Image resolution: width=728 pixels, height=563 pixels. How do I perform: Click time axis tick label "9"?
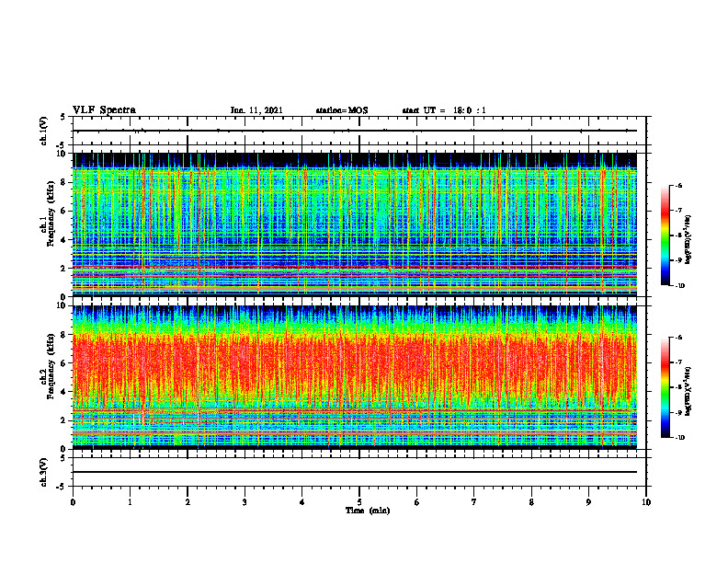tap(588, 502)
